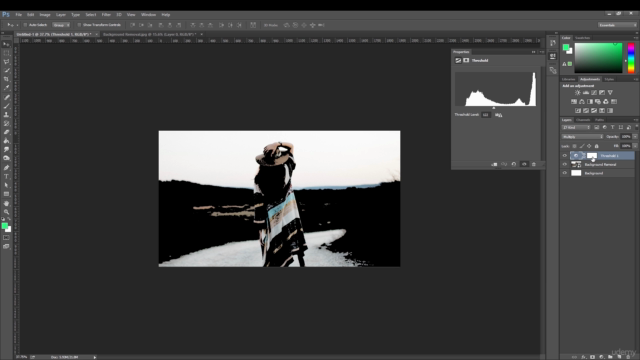Open the Fill slider dropdown arrow
640x360 pixels.
pyautogui.click(x=635, y=146)
